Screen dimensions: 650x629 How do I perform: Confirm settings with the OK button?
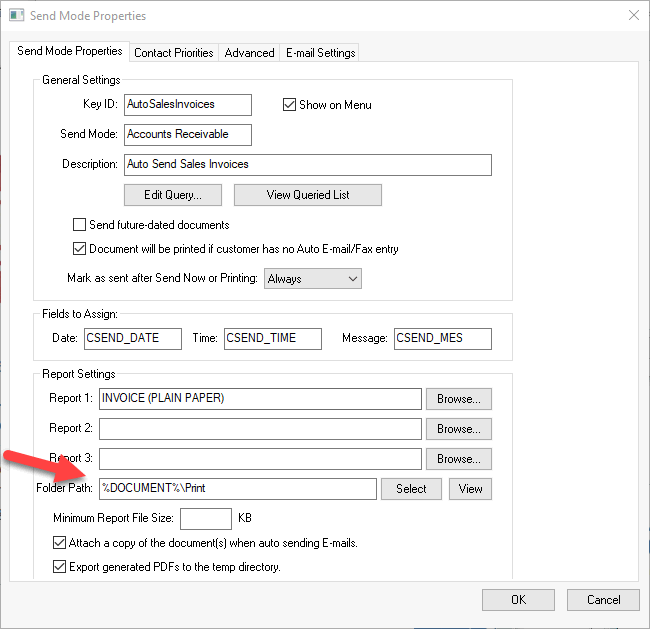[518, 600]
